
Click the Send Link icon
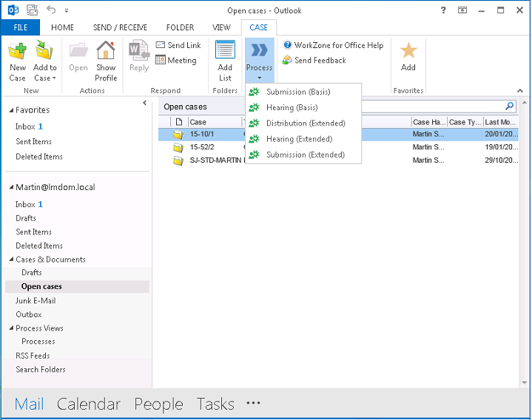(161, 45)
